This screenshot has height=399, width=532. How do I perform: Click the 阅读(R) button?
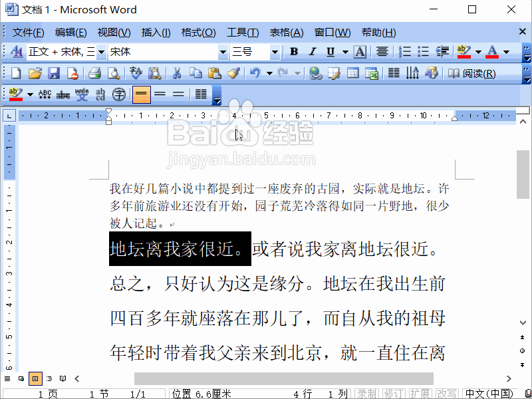point(472,73)
